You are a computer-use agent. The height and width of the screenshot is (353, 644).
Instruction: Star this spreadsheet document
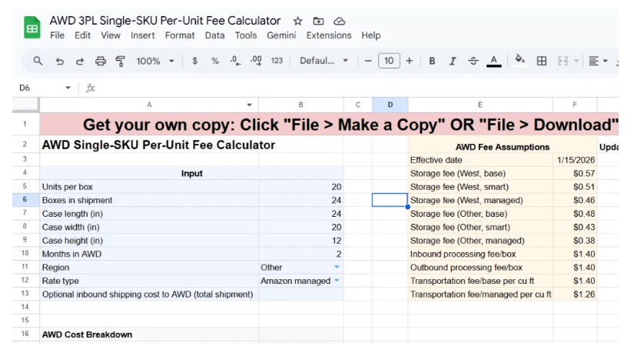click(x=298, y=21)
